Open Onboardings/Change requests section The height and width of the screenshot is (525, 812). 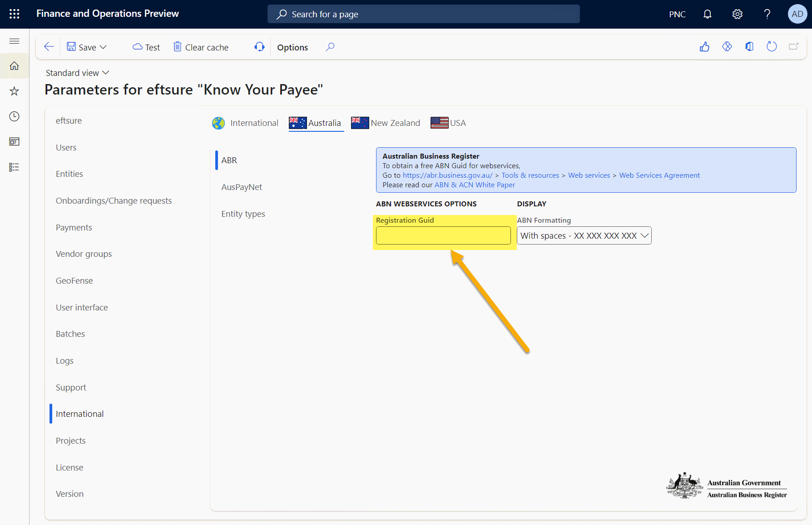point(114,201)
